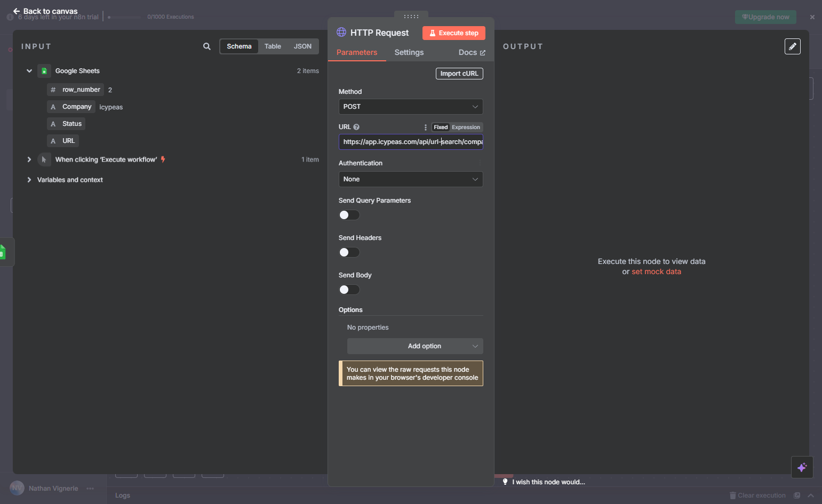Image resolution: width=822 pixels, height=504 pixels.
Task: Click the expand logs chevron icon
Action: point(811,495)
